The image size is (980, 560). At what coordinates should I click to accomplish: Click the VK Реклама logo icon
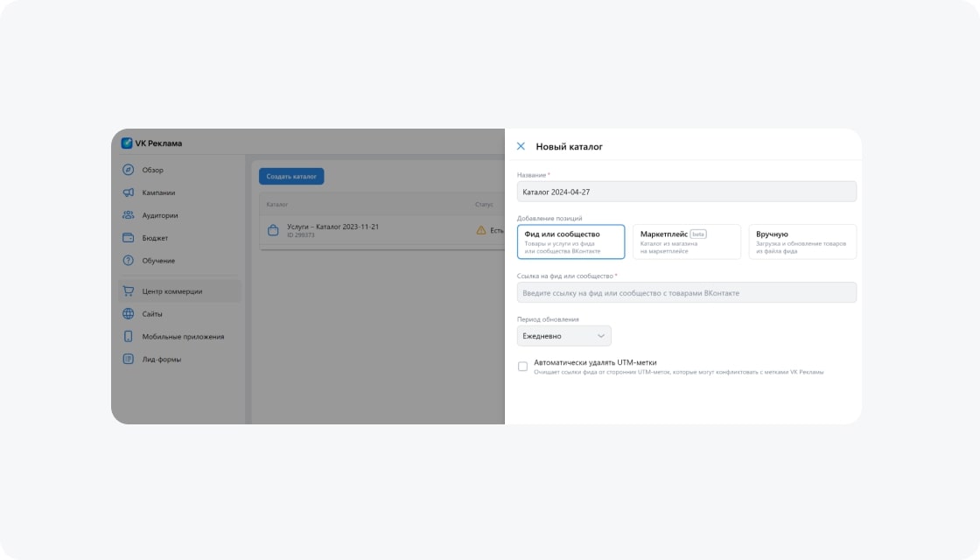[127, 143]
